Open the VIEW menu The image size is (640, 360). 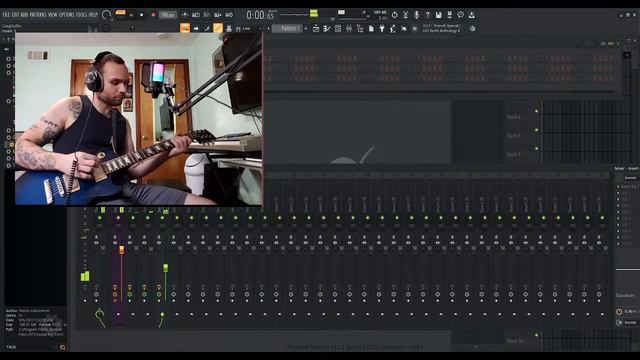[53, 15]
